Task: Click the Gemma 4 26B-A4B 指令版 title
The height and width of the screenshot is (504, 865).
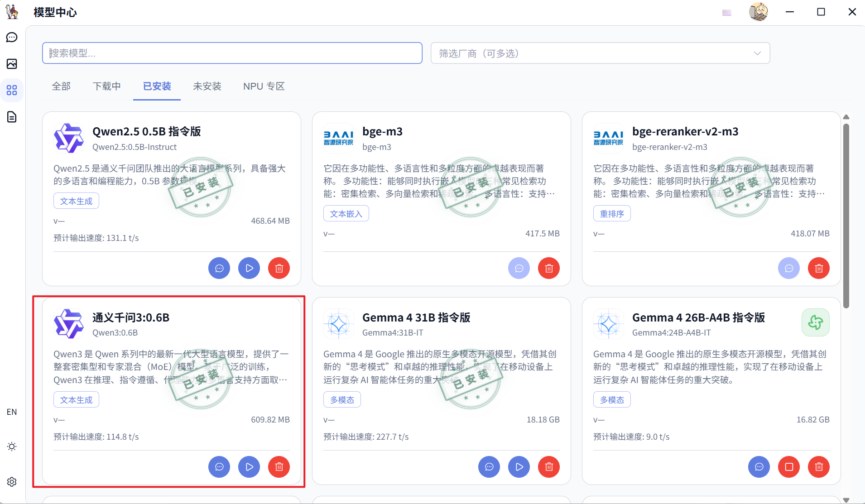Action: [x=698, y=317]
